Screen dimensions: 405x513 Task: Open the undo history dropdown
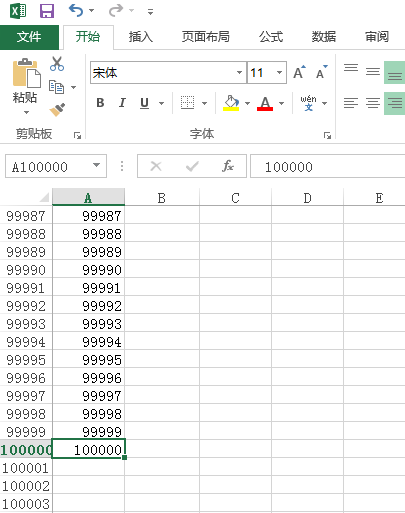(x=91, y=11)
